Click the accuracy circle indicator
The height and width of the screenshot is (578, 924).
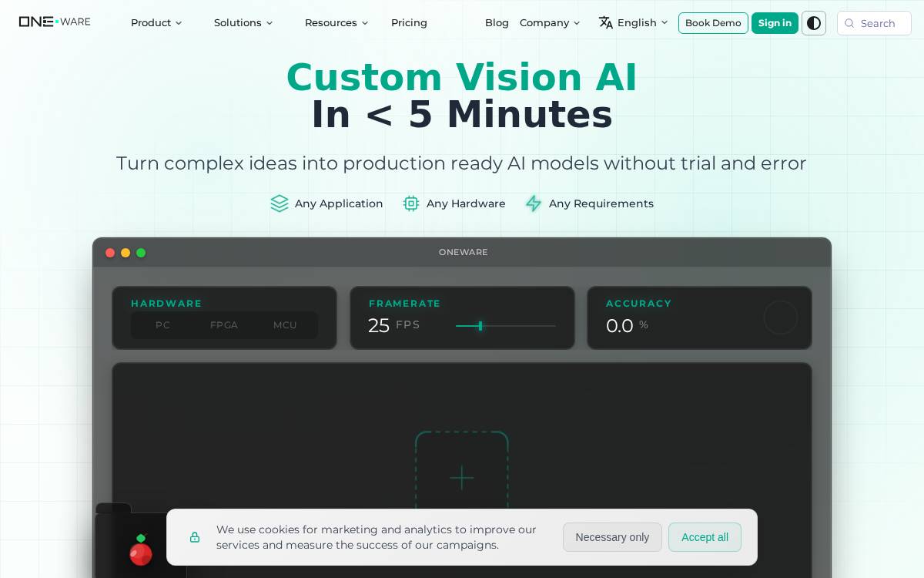click(780, 318)
